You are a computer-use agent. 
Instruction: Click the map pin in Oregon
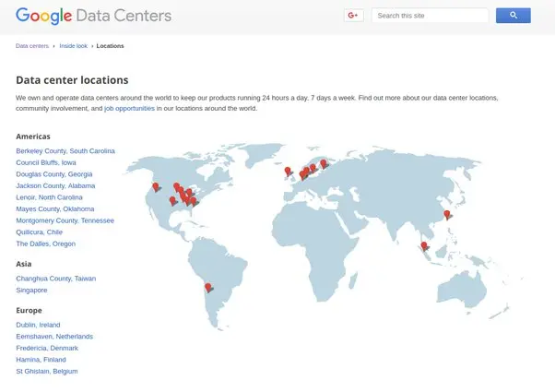(x=156, y=187)
